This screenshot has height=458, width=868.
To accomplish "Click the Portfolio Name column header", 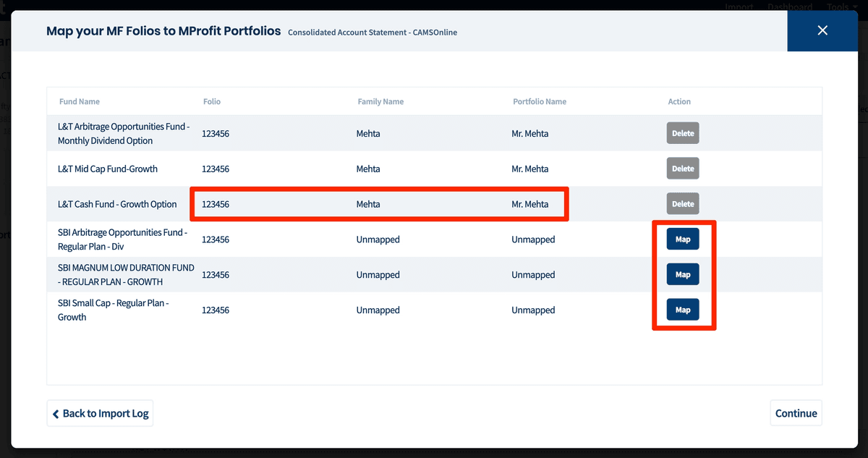I will pyautogui.click(x=540, y=101).
